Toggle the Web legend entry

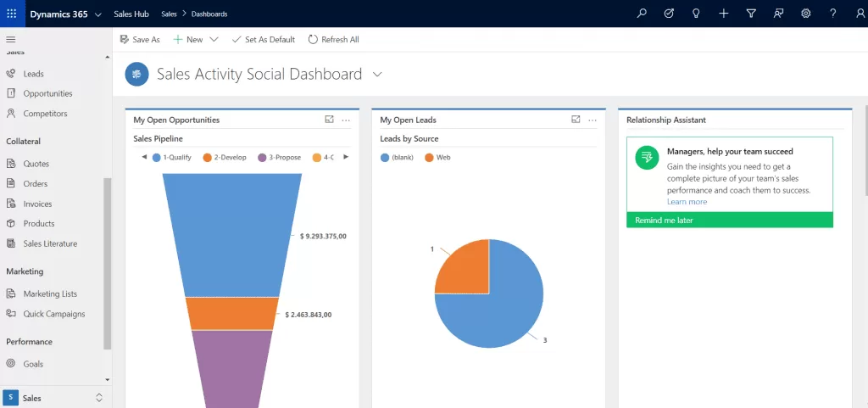[437, 158]
